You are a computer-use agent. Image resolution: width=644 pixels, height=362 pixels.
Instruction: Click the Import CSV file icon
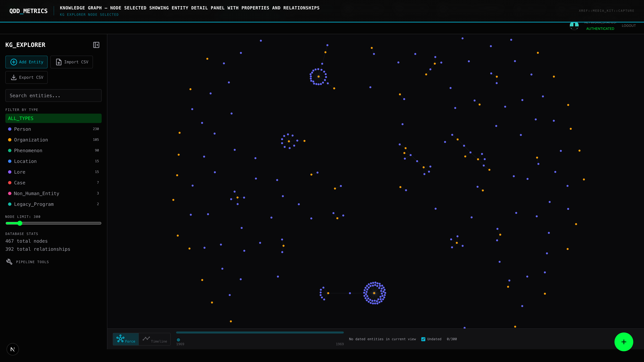pyautogui.click(x=59, y=62)
